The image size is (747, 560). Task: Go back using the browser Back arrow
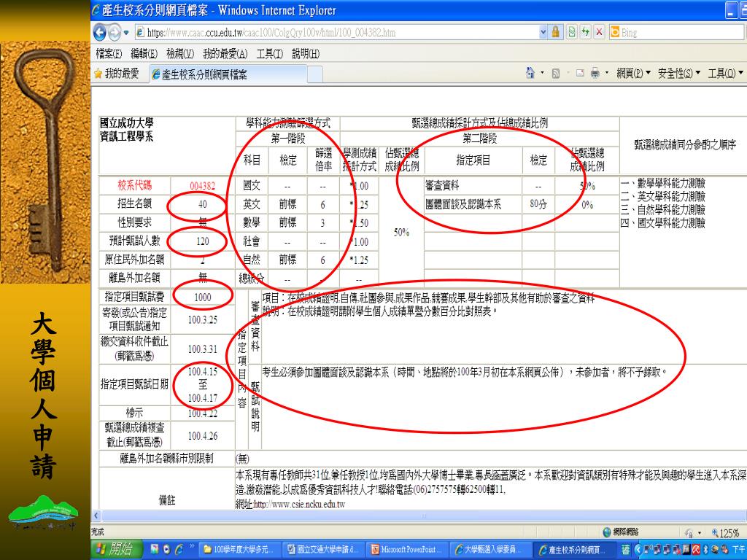[x=99, y=32]
